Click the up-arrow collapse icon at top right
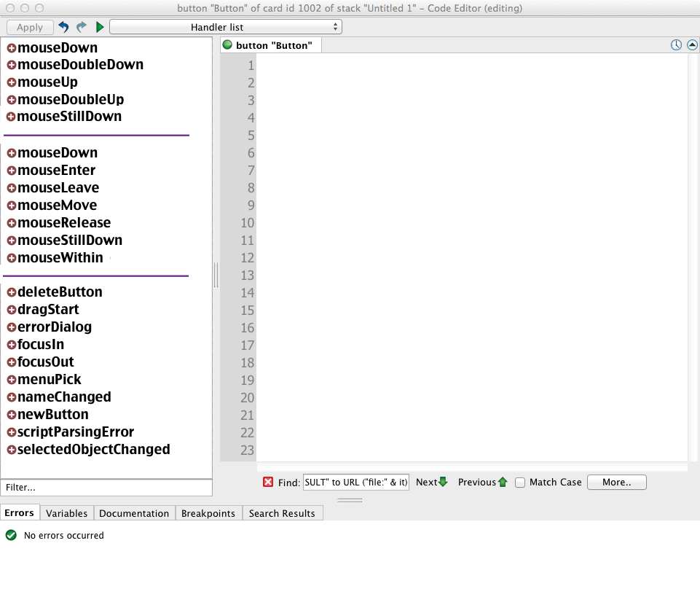Screen dimensions: 700x613 pyautogui.click(x=693, y=45)
